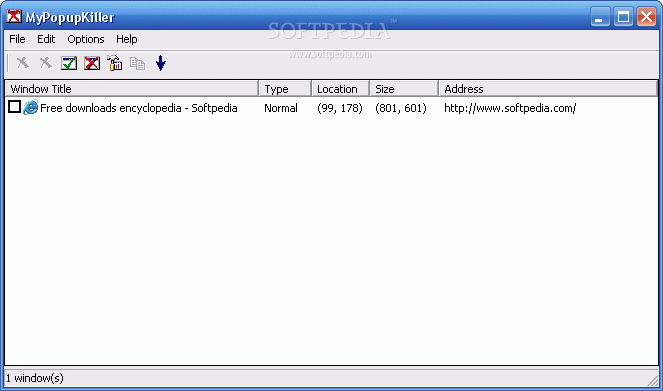The image size is (663, 391).
Task: Sort by Location column header
Action: [x=340, y=89]
